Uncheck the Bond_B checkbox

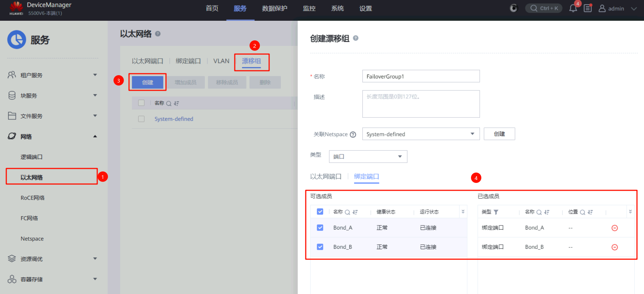(x=320, y=247)
